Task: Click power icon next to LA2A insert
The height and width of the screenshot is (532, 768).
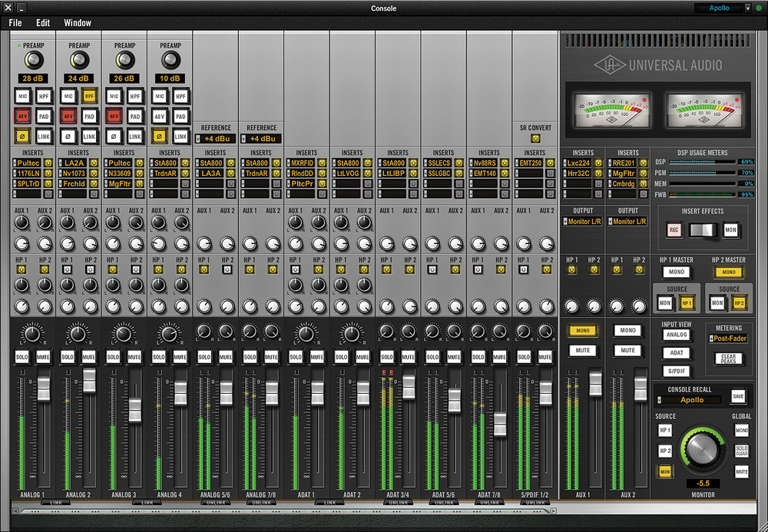Action: point(93,164)
